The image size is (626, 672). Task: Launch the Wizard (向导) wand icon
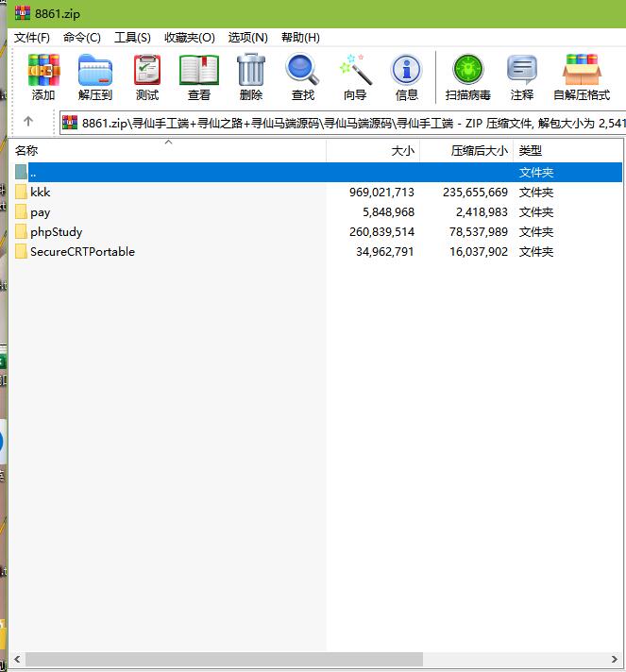pyautogui.click(x=355, y=77)
